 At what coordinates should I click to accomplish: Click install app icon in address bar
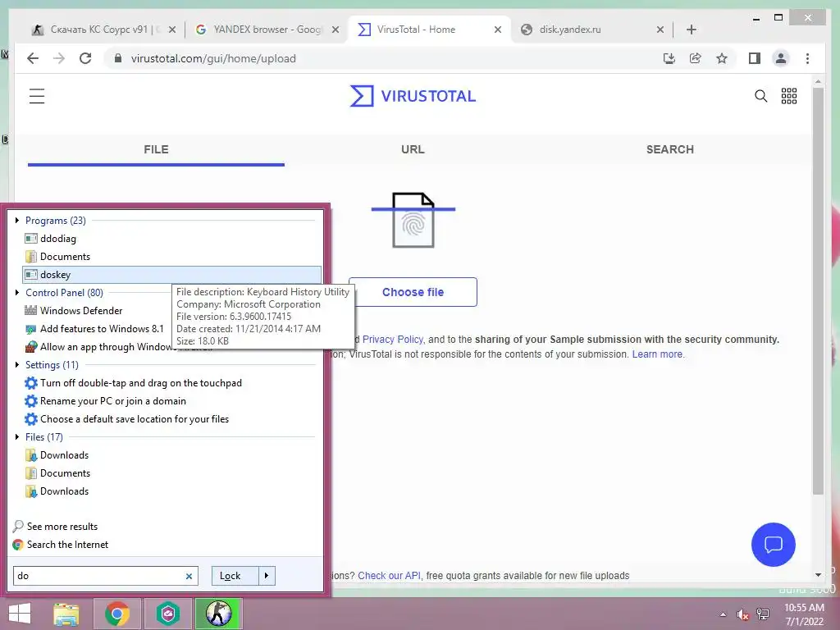(x=669, y=58)
